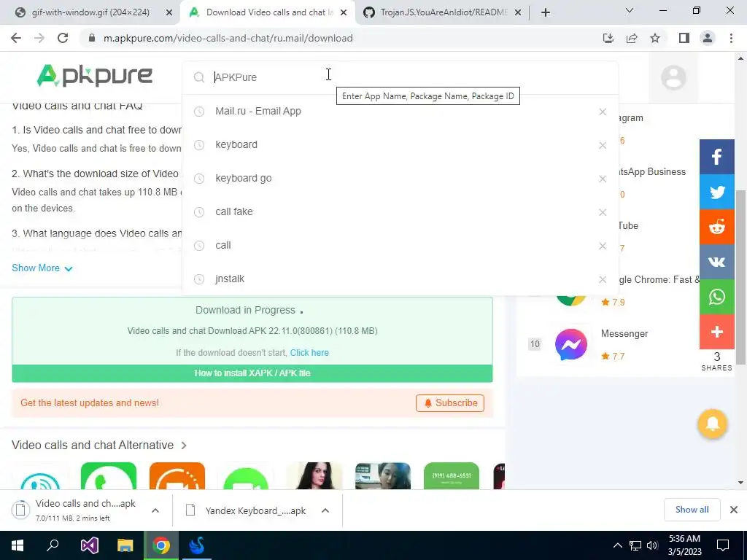Go back to the previous page
Viewport: 747px width, 560px height.
16,38
